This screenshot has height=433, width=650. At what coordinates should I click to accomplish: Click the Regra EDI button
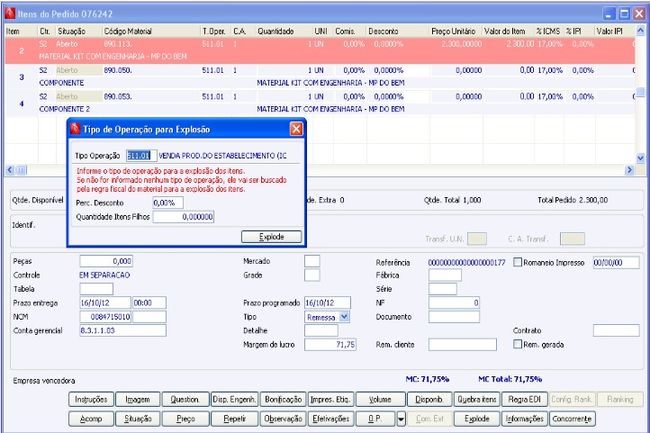[524, 399]
